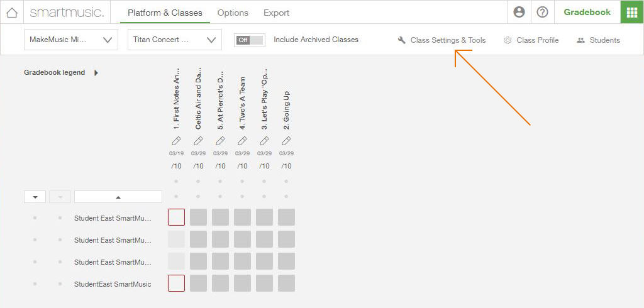This screenshot has width=644, height=308.
Task: Select first student's First Notes grade cell
Action: click(x=176, y=217)
